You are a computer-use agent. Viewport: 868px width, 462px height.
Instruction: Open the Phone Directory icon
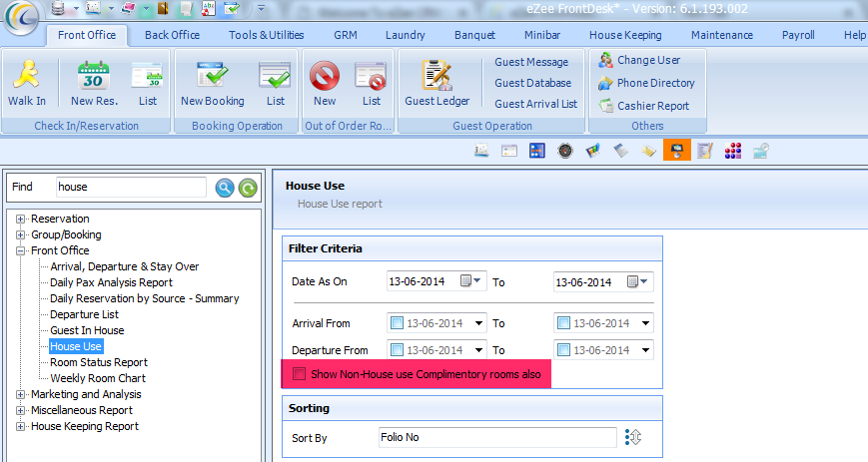point(605,83)
